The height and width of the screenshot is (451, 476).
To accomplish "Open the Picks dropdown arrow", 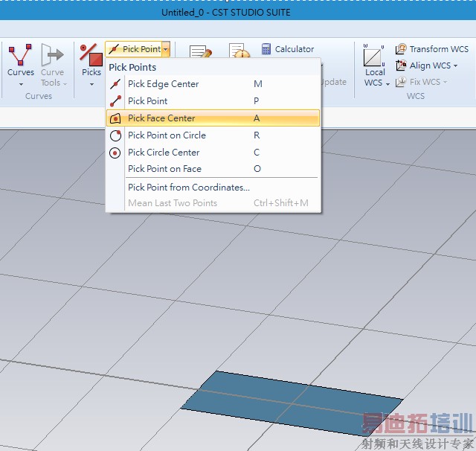I will pyautogui.click(x=91, y=84).
